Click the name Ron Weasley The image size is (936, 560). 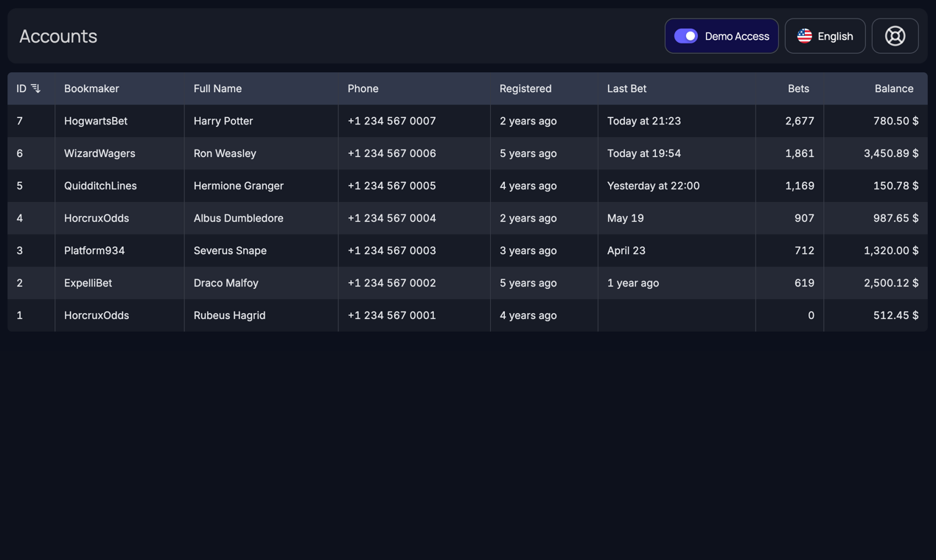click(225, 153)
